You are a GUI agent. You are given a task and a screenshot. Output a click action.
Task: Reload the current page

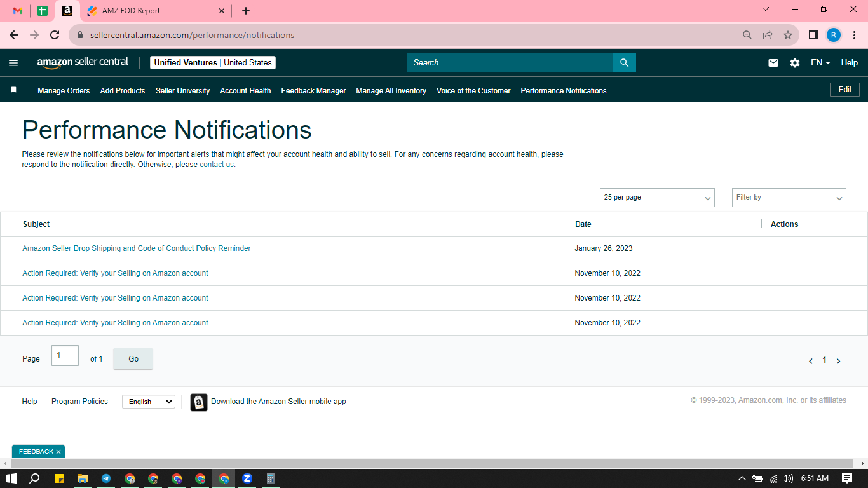[x=55, y=35]
